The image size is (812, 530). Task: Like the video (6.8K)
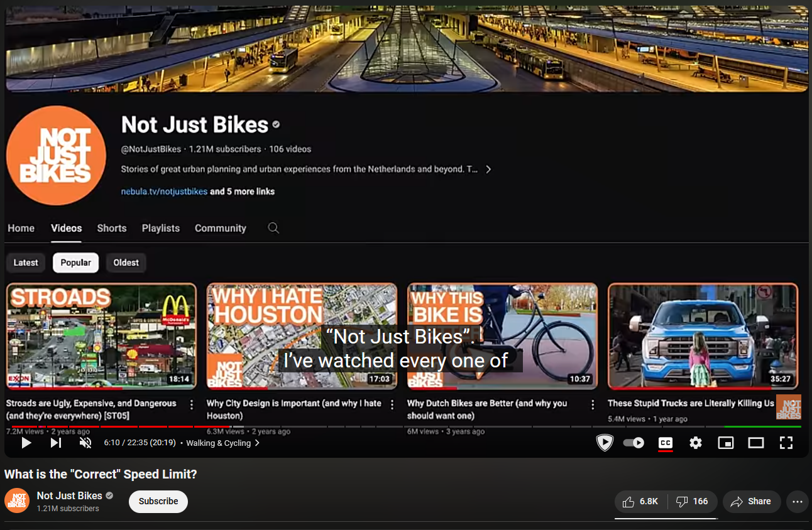click(x=640, y=501)
